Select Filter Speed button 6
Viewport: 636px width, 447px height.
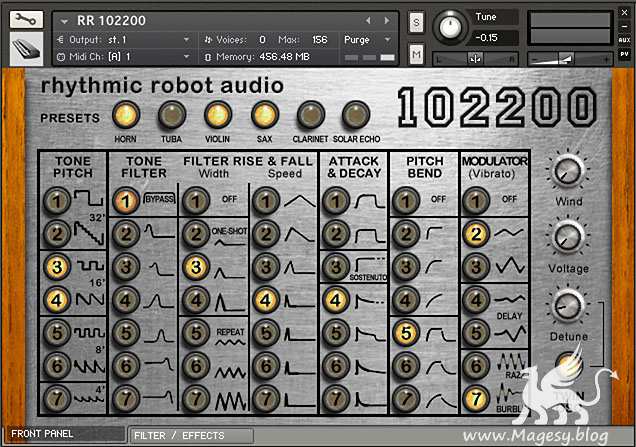coord(266,366)
